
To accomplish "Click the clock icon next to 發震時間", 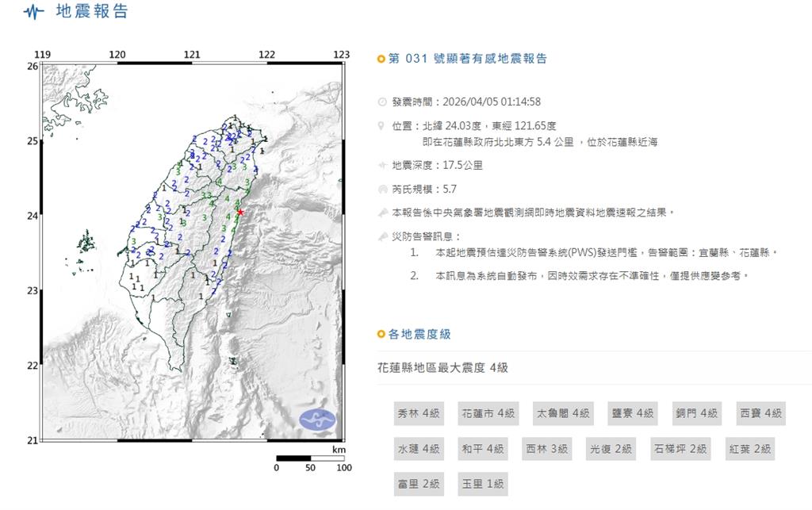I will tap(383, 102).
